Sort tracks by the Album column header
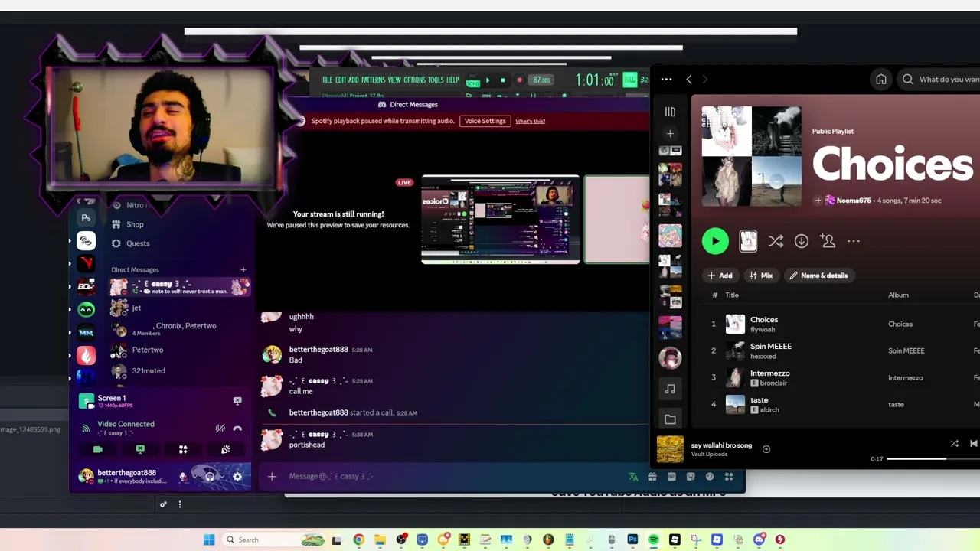 pyautogui.click(x=898, y=295)
